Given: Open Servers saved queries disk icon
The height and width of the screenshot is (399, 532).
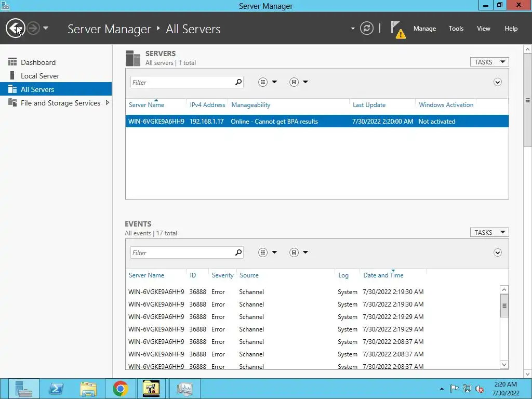Looking at the screenshot, I should pyautogui.click(x=294, y=82).
